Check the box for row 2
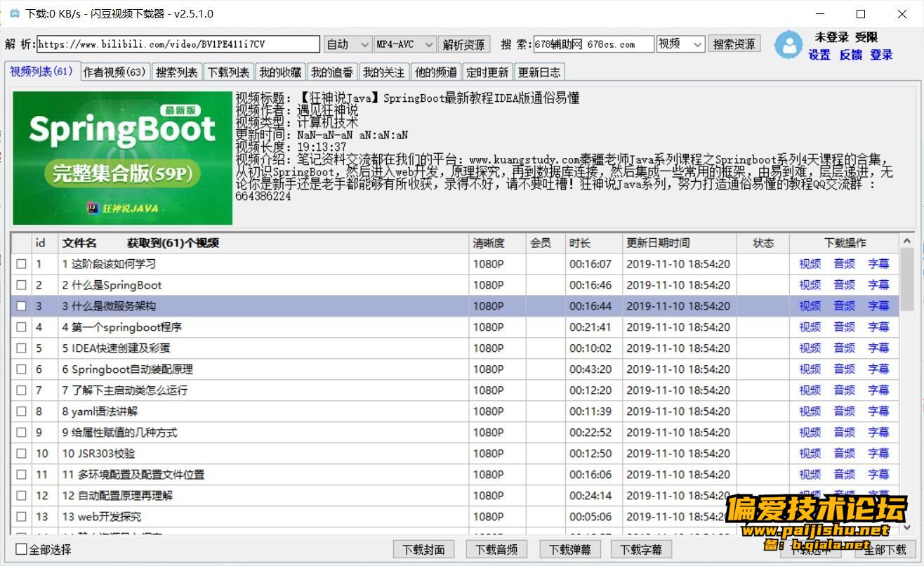The width and height of the screenshot is (924, 566). [21, 285]
